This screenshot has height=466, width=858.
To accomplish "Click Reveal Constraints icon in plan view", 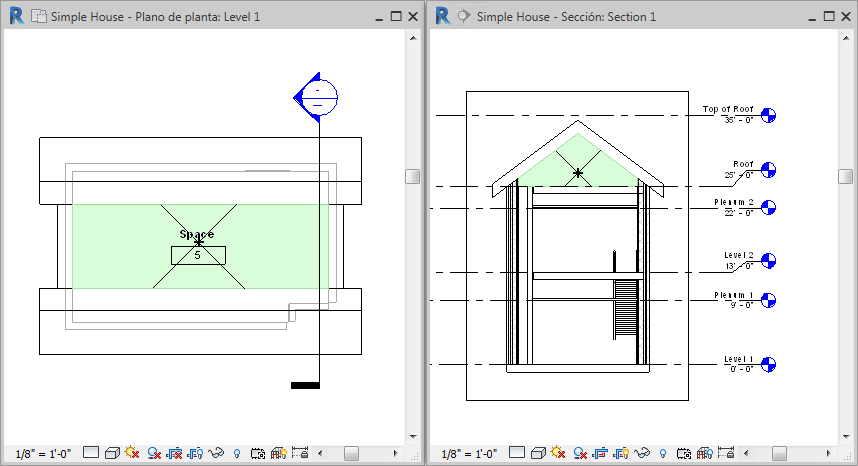I will tap(300, 453).
